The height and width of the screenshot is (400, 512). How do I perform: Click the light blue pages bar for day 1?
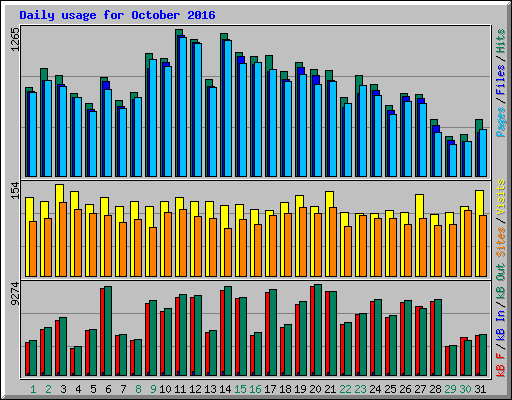pos(33,135)
